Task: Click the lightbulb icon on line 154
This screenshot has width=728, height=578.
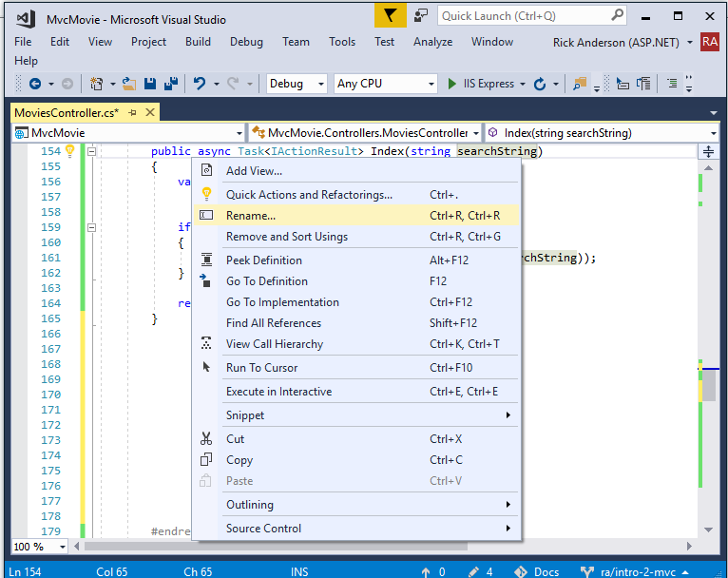Action: point(70,150)
